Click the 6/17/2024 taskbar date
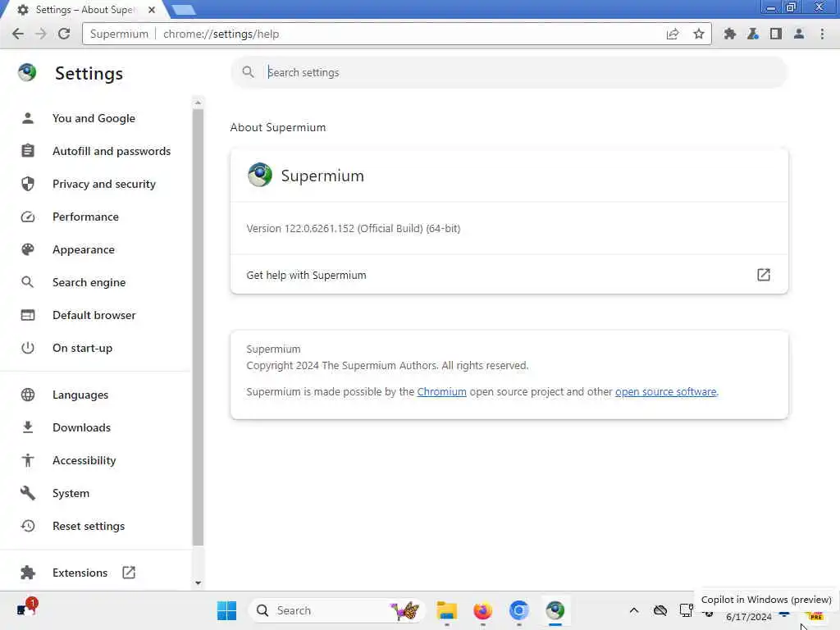 748,617
